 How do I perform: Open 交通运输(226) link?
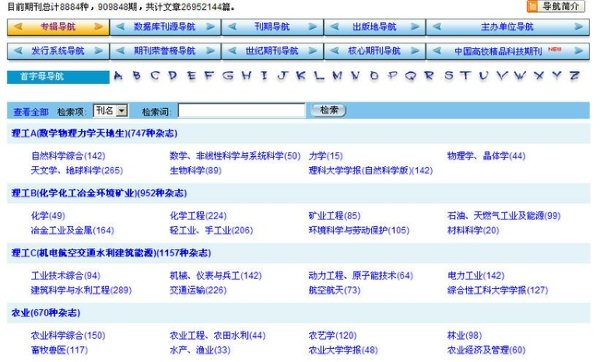point(198,290)
